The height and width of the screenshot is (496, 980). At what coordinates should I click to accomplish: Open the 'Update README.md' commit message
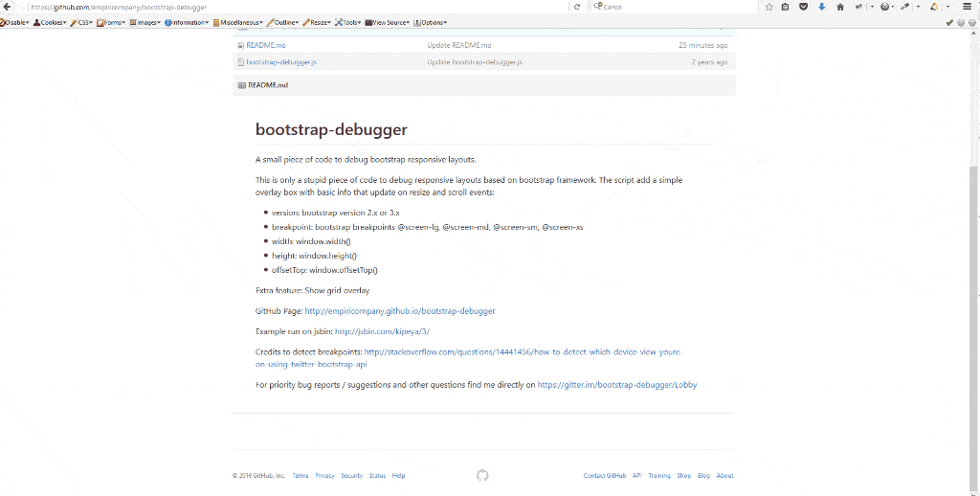pyautogui.click(x=459, y=45)
